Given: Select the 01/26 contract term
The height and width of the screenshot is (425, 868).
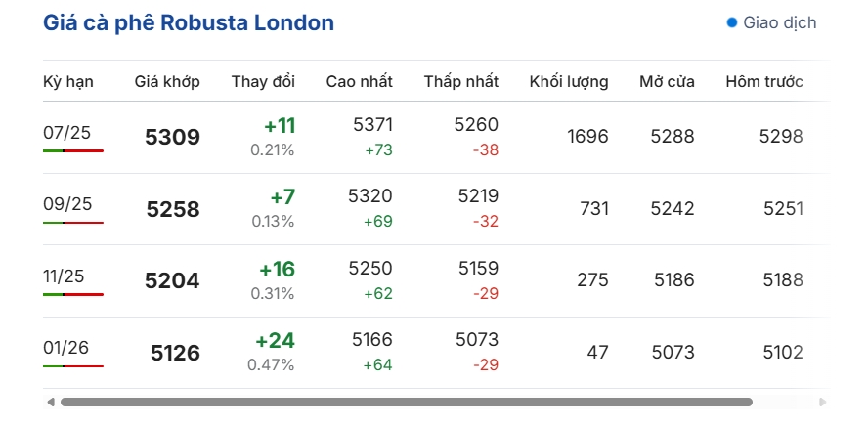Looking at the screenshot, I should pos(65,348).
